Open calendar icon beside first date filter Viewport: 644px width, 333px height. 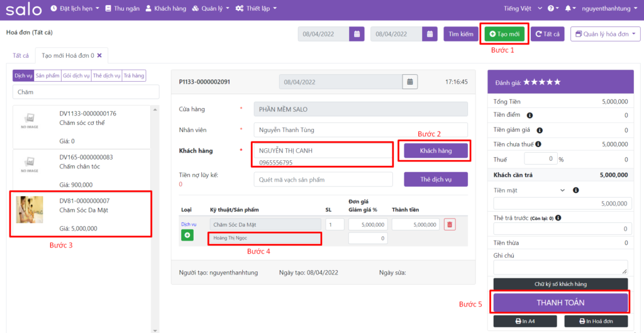(357, 34)
